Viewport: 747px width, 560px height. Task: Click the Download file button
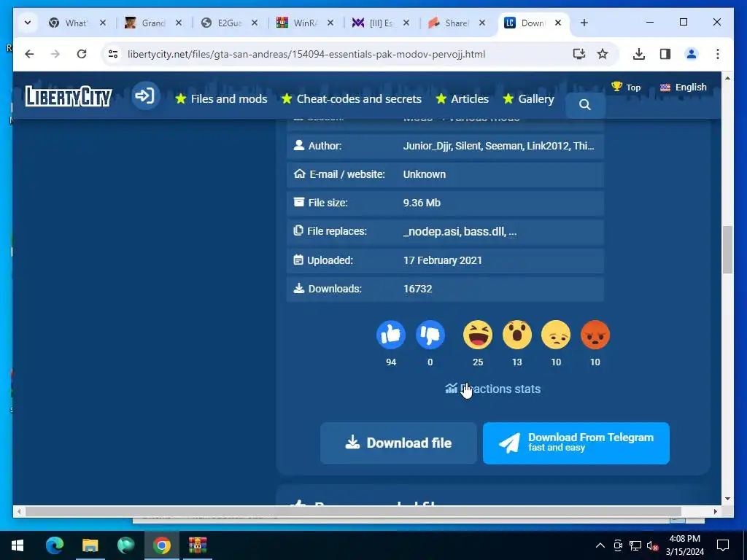(398, 443)
